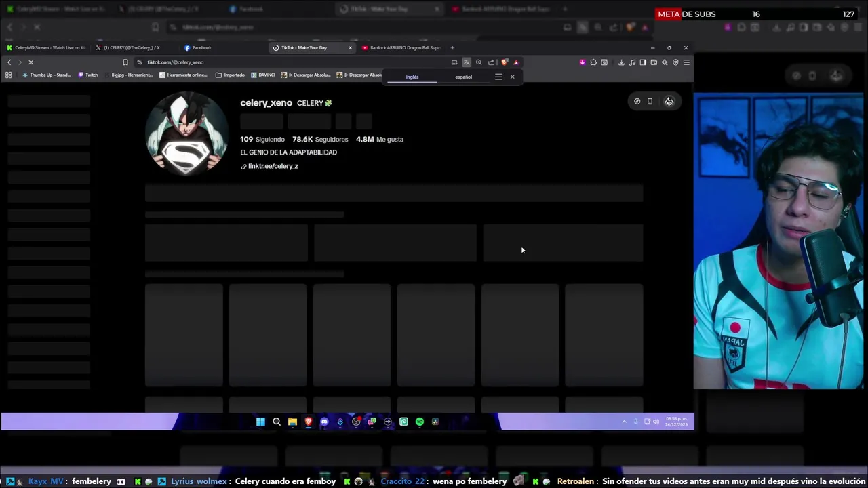The width and height of the screenshot is (868, 488).
Task: Open Spotify from the taskbar
Action: pos(420,422)
